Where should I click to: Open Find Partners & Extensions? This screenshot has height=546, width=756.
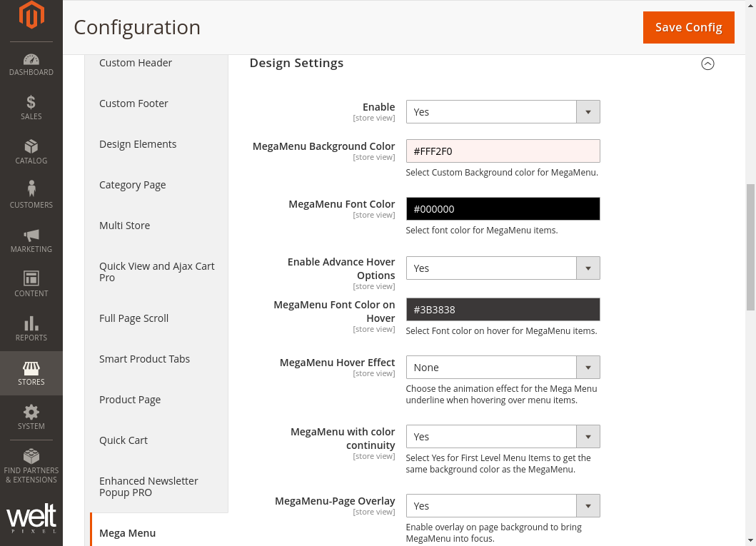tap(31, 466)
